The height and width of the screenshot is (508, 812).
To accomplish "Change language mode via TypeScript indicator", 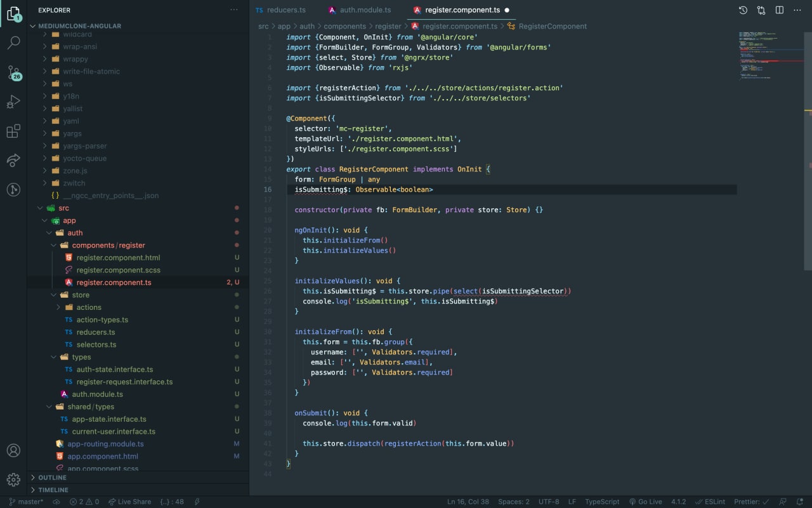I will point(602,502).
